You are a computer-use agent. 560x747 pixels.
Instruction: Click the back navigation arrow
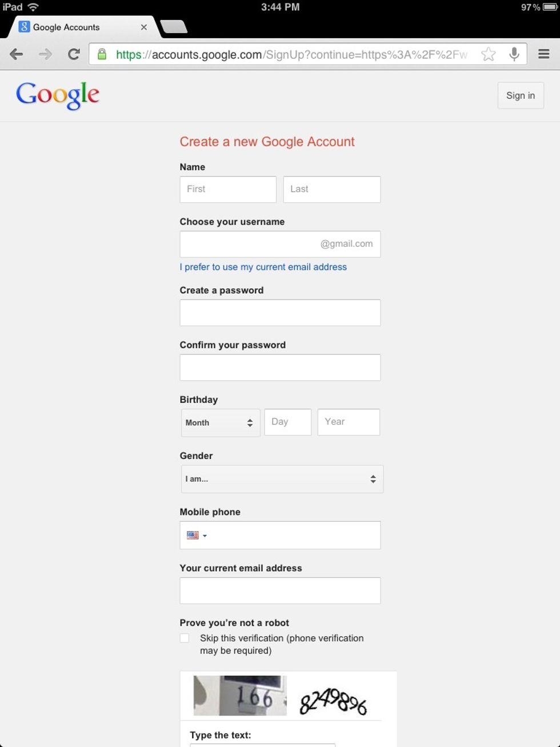(17, 54)
